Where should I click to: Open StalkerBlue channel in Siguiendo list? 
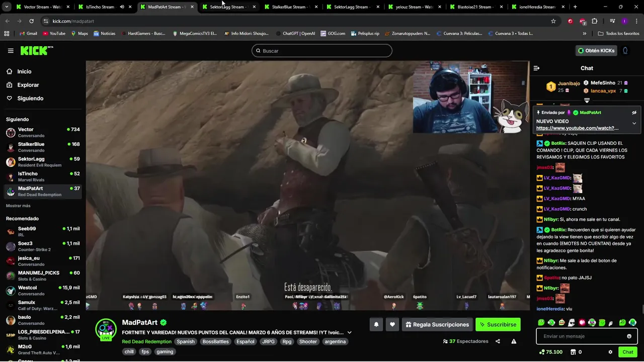[x=43, y=147]
